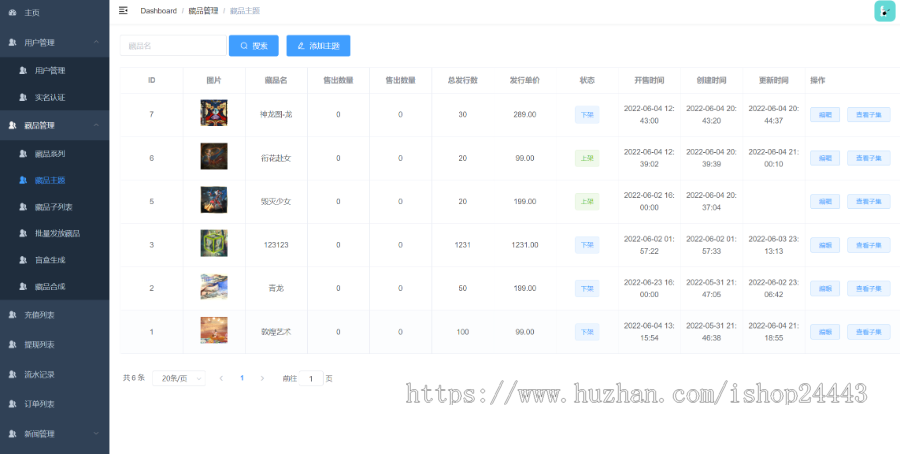The image size is (900, 454).
Task: Focus the 前往 page jump input
Action: point(311,378)
